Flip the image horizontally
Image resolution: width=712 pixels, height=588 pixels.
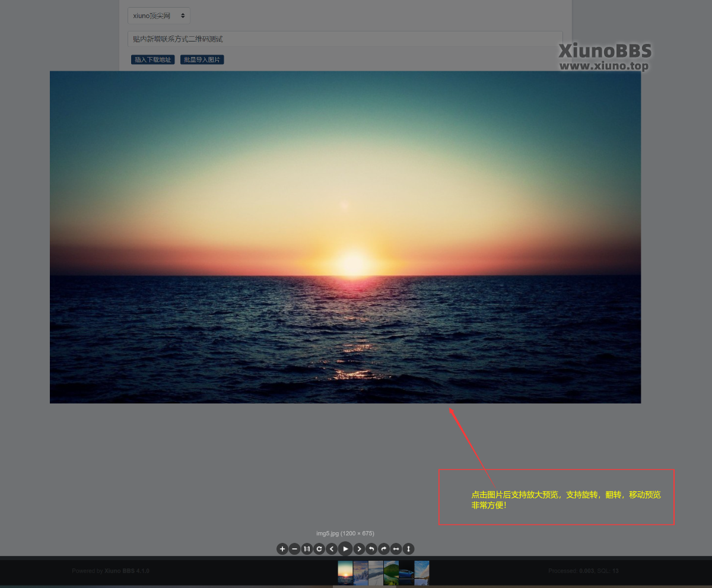coord(396,549)
